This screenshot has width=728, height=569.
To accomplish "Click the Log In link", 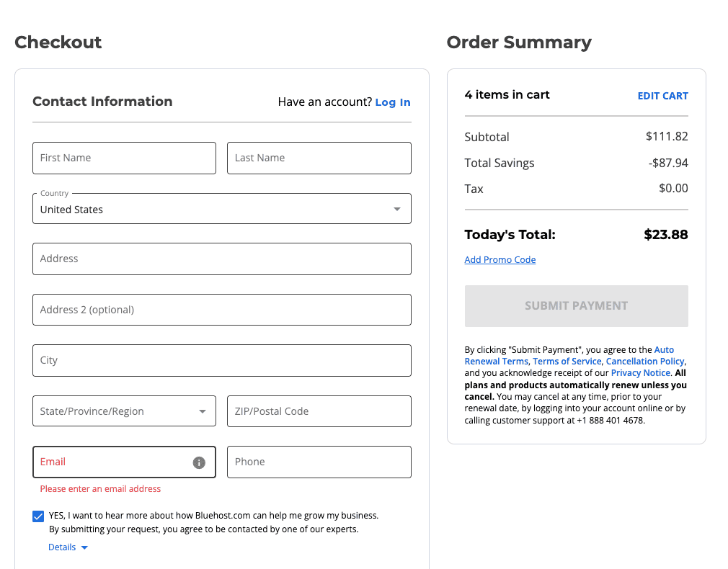I will coord(392,102).
